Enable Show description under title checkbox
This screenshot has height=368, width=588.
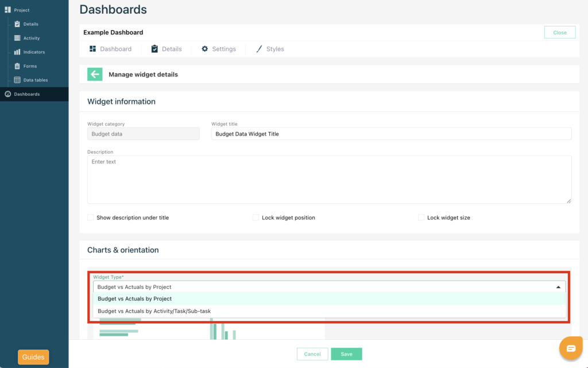point(90,218)
